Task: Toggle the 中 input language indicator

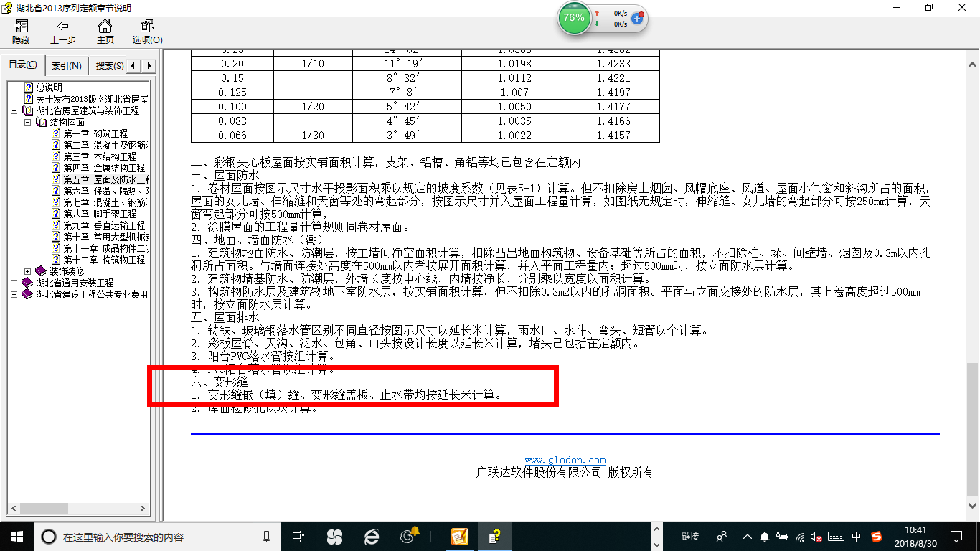Action: pos(857,537)
